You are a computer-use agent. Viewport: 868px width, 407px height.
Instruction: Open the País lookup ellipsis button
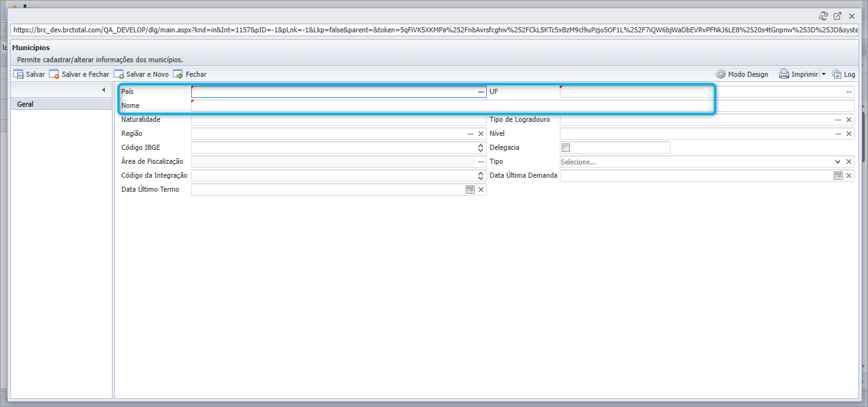tap(481, 92)
